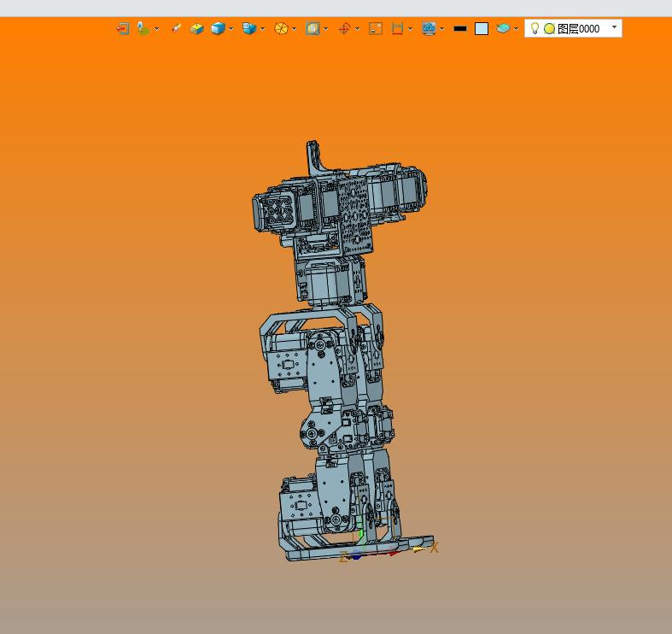The height and width of the screenshot is (634, 672).
Task: Click the blue cube view-orientation icon
Action: pos(249,29)
